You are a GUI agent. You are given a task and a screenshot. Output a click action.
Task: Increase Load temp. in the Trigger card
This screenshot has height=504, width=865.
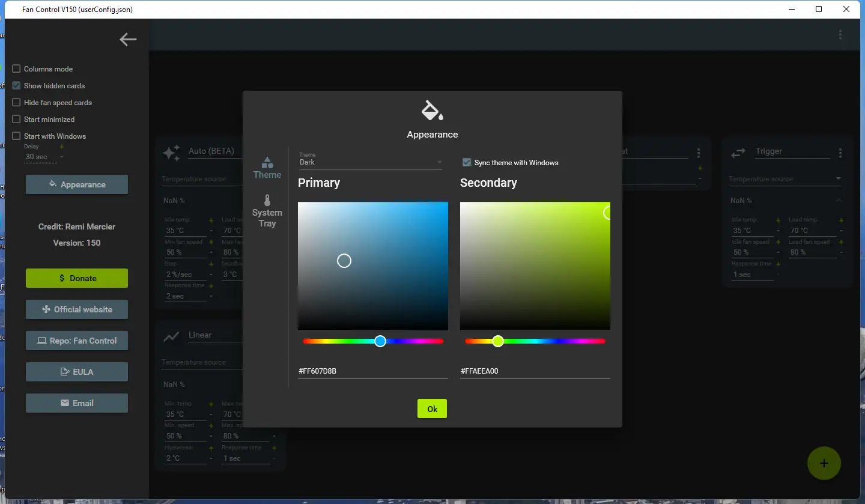click(x=841, y=220)
